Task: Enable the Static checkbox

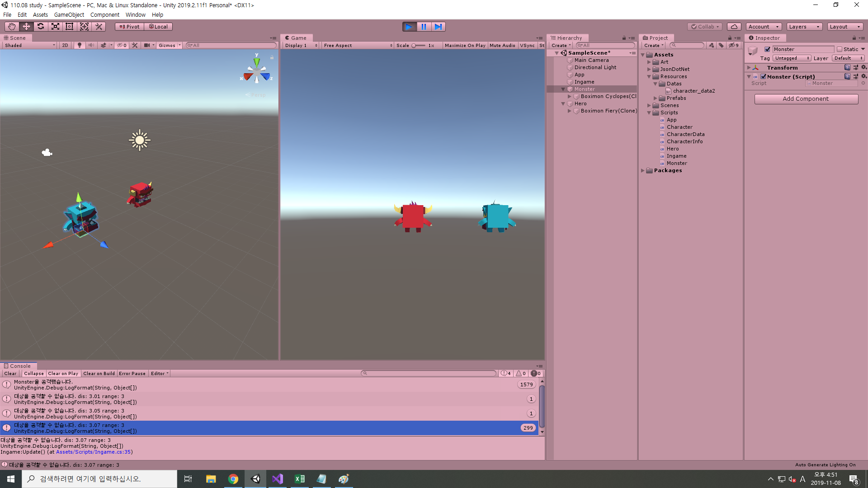Action: (x=840, y=49)
